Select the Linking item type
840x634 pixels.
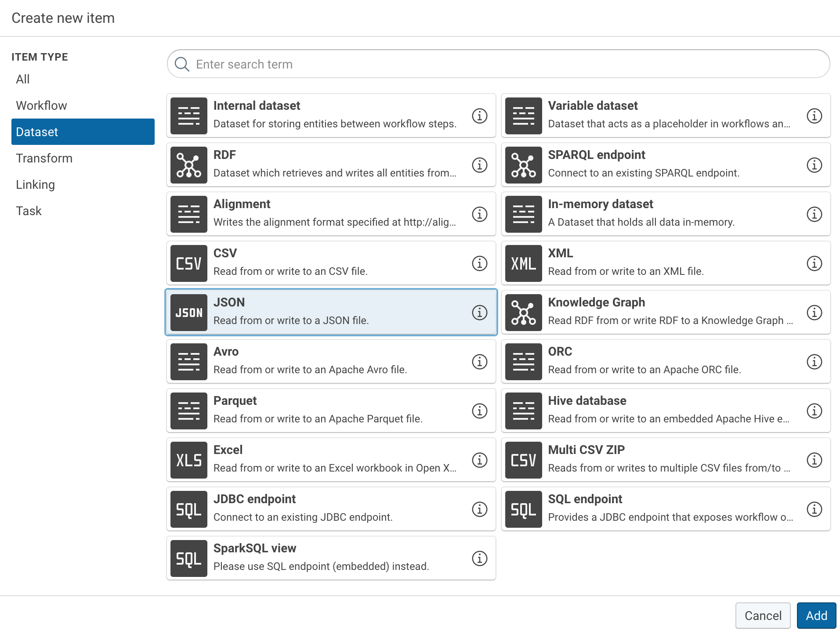pos(35,184)
